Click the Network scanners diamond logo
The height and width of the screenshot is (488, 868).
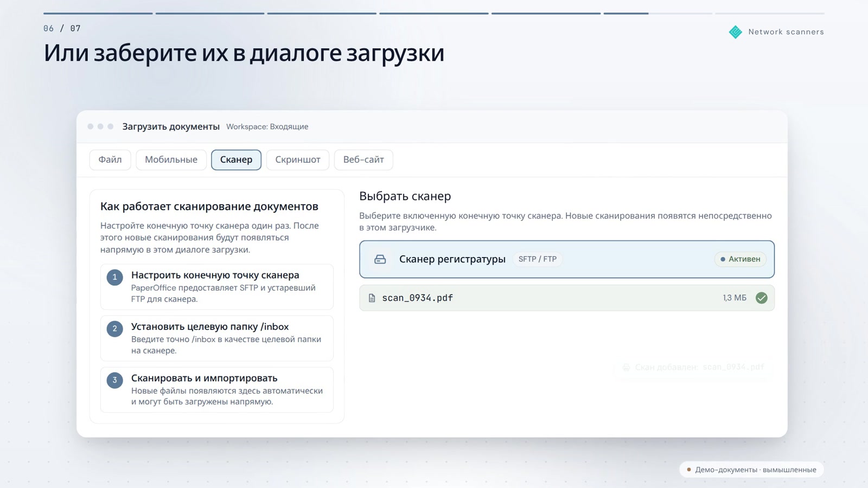[x=736, y=32]
